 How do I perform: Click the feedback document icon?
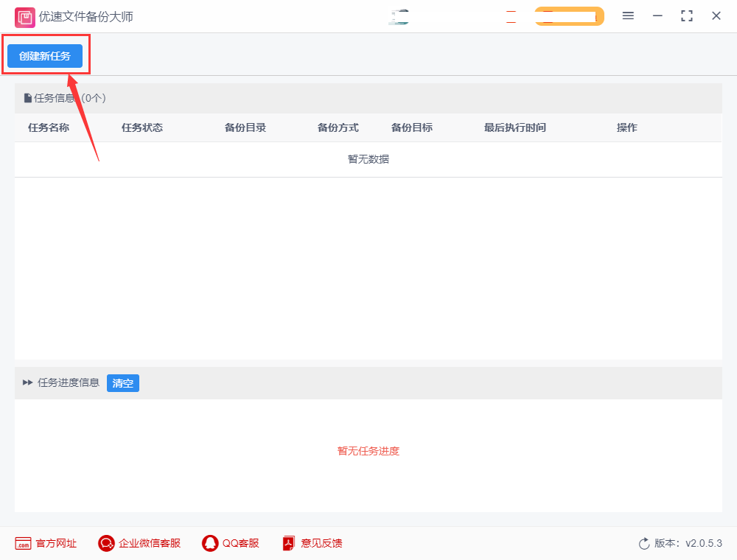[x=289, y=544]
